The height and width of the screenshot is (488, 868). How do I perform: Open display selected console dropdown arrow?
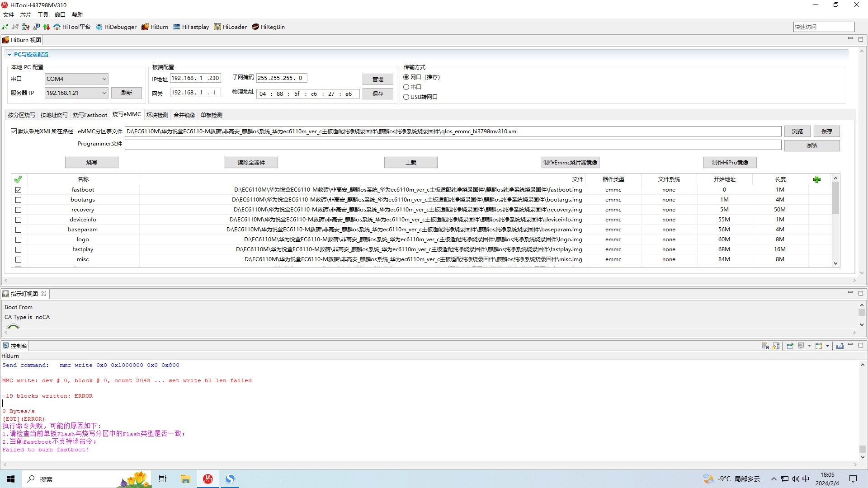(809, 346)
